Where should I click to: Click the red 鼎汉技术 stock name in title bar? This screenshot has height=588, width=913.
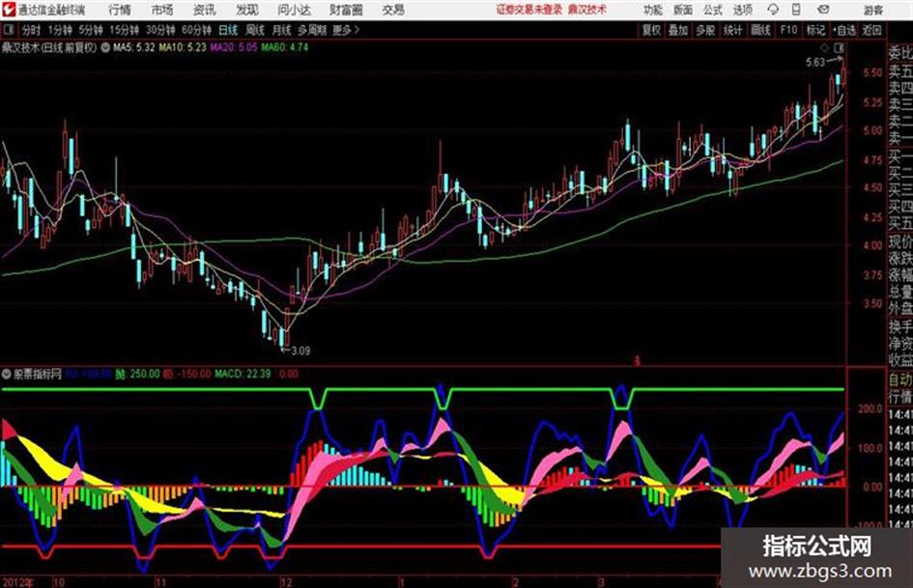[x=587, y=10]
